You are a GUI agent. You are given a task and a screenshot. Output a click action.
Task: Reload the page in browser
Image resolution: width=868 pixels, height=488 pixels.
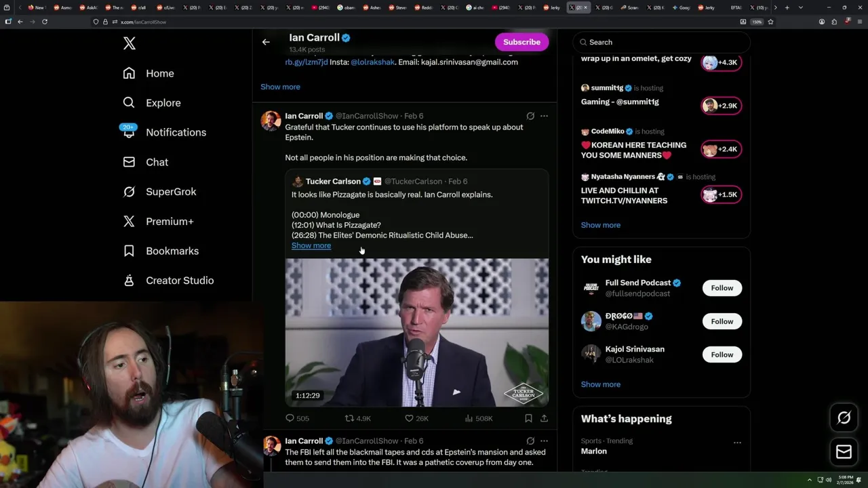[x=45, y=22]
